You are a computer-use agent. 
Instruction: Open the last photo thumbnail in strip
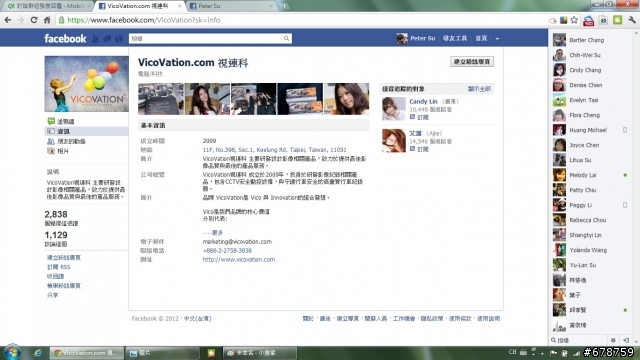(x=347, y=99)
